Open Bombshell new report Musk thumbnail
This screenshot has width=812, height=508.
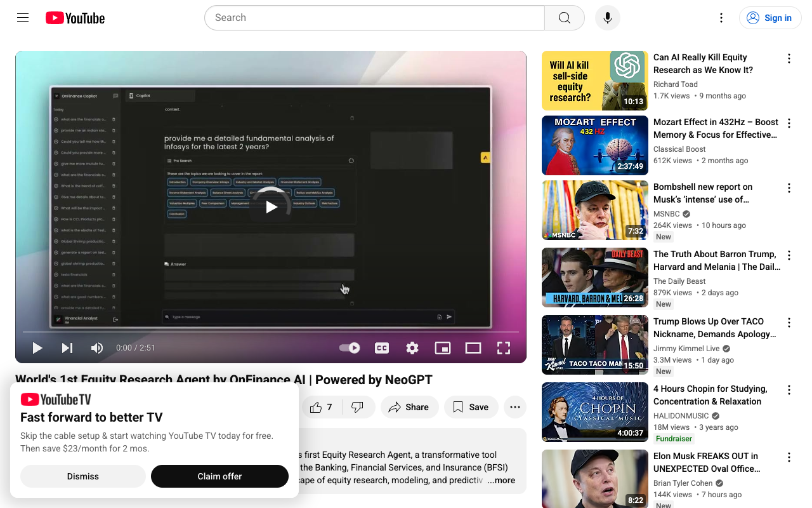click(595, 210)
